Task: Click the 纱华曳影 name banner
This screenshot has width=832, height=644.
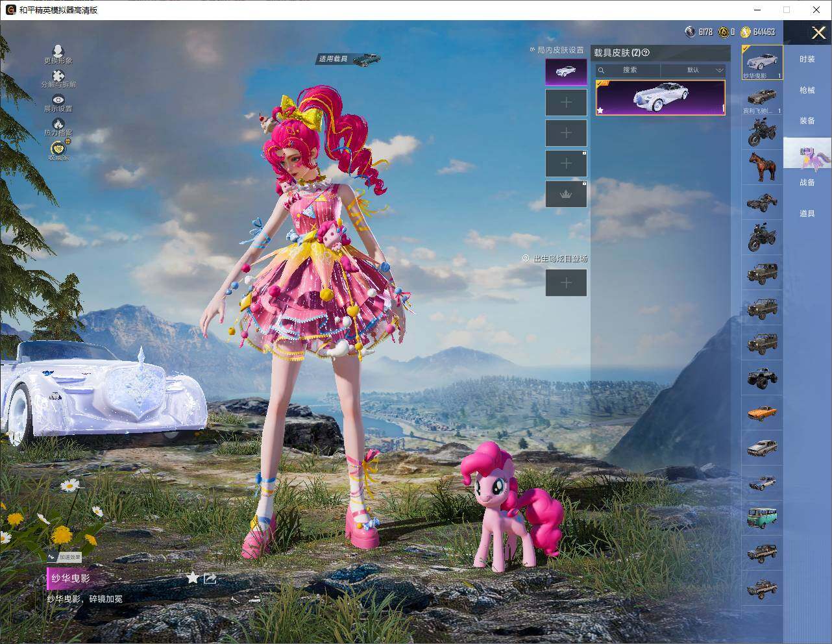Action: [71, 578]
